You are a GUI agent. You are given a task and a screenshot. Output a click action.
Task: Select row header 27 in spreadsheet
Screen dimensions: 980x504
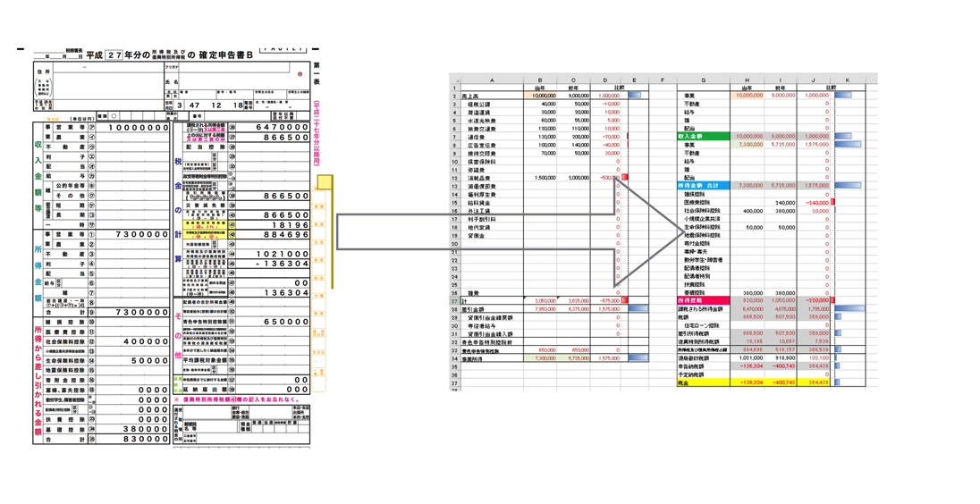click(x=454, y=300)
